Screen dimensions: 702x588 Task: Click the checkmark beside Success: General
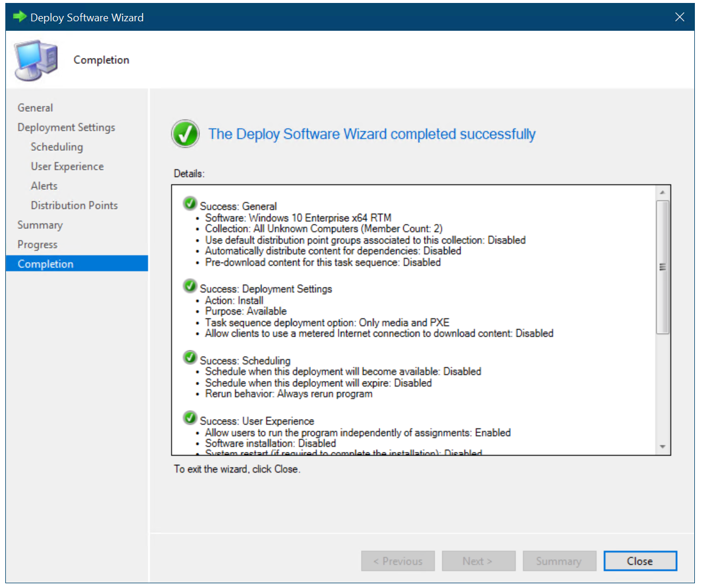coord(190,204)
